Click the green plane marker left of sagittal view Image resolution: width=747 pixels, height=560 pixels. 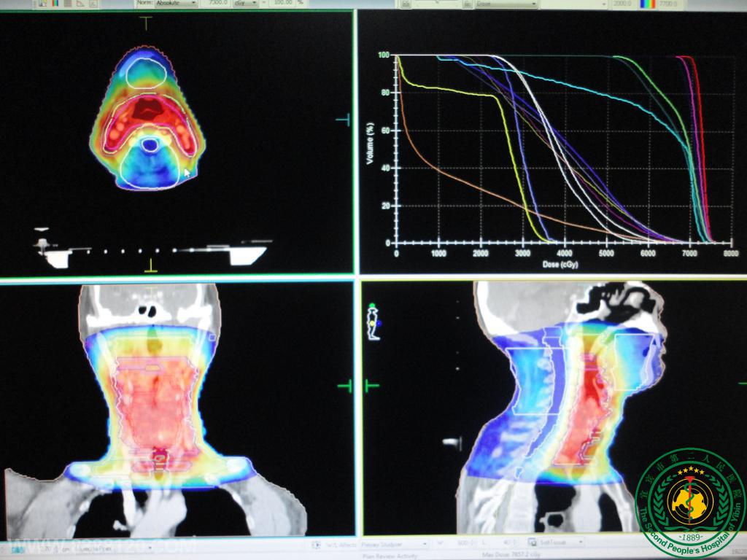point(372,384)
